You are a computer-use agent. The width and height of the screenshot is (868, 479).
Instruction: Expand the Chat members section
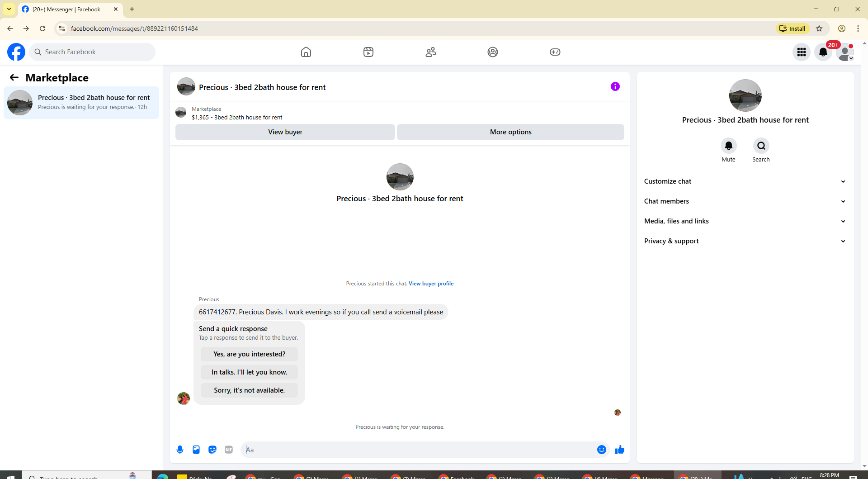coord(745,201)
